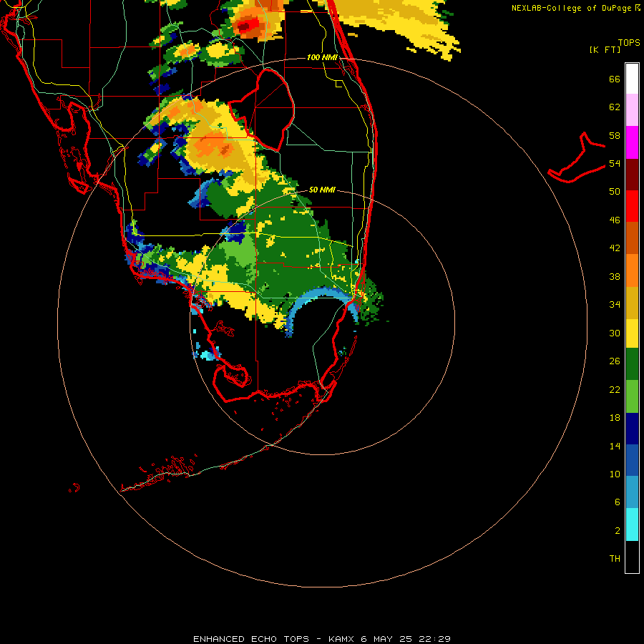Click the legend value 54
Viewport: 644px width, 644px height.
coord(615,163)
